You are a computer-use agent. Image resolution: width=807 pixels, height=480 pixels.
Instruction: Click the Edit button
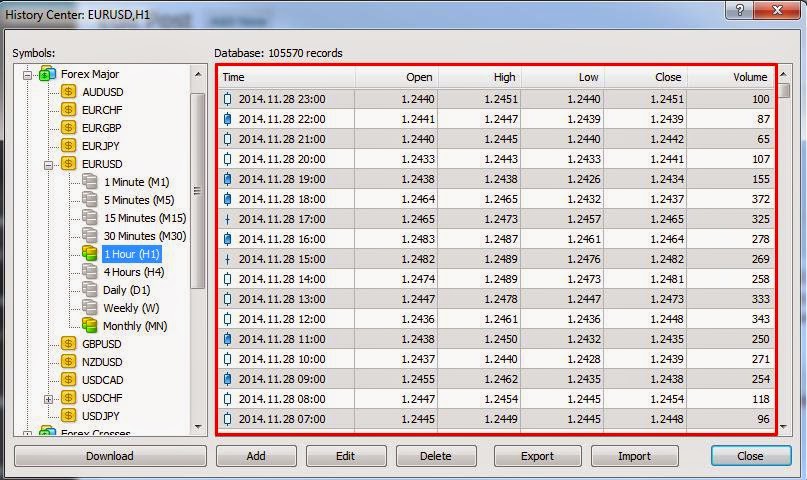pos(346,456)
